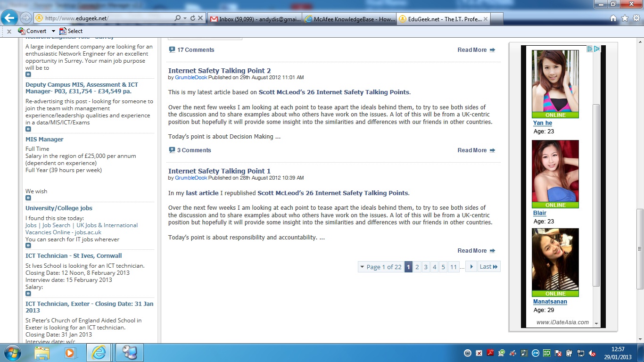
Task: Go to page 2 of articles
Action: coord(417,267)
